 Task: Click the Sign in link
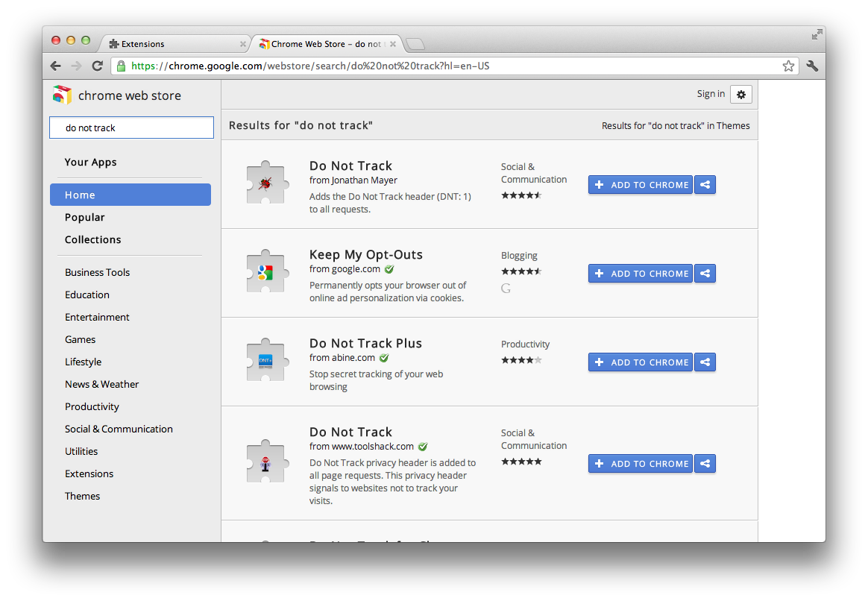point(711,94)
